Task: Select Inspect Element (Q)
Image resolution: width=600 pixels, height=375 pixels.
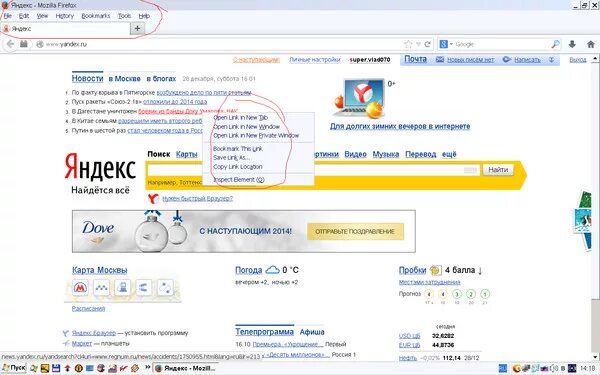Action: [258, 180]
